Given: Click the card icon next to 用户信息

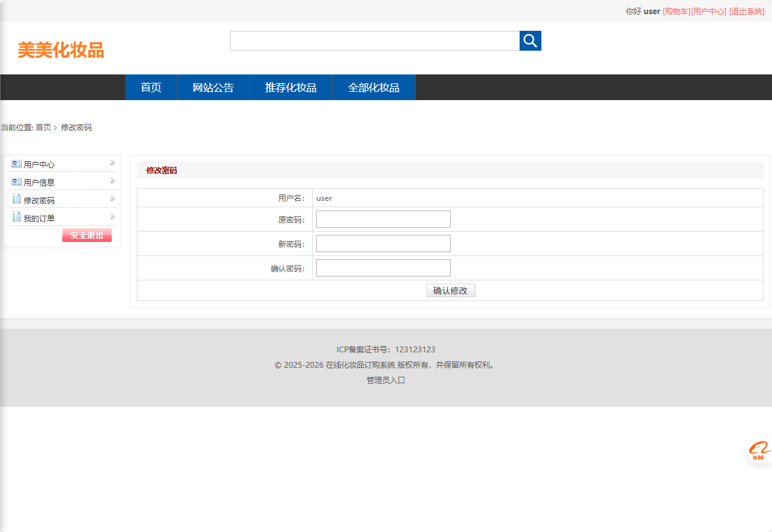Looking at the screenshot, I should pos(15,182).
